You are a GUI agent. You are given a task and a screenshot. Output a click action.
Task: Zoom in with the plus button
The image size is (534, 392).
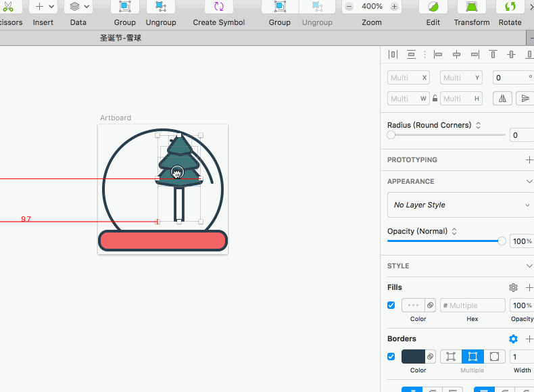[394, 7]
